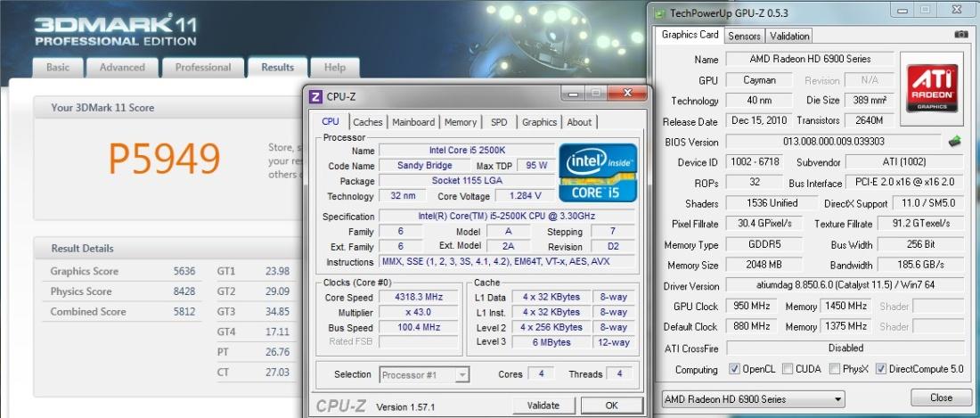
Task: Toggle the DirectCompute 5.0 checkbox
Action: click(x=880, y=369)
